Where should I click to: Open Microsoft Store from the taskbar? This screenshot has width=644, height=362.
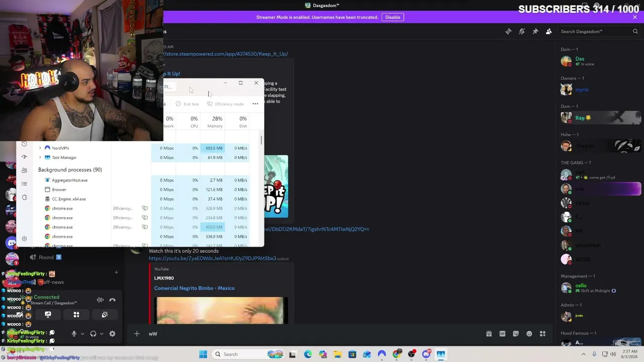(352, 354)
